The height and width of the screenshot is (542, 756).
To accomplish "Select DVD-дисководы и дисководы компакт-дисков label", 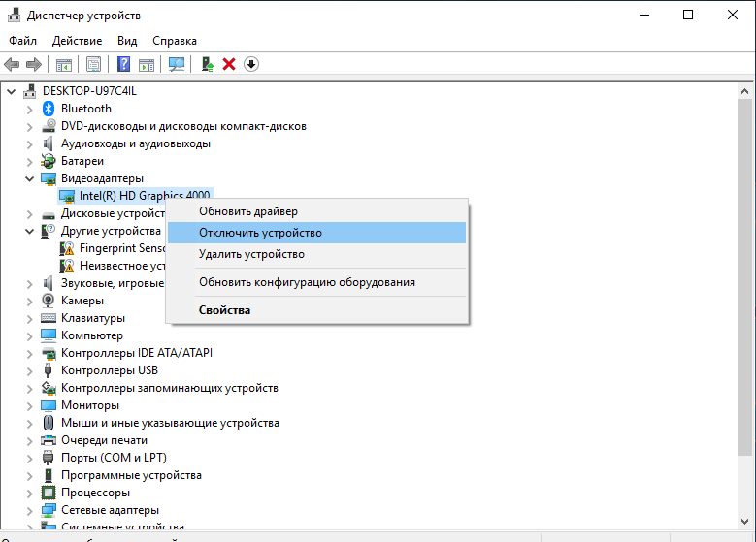I will pos(183,126).
